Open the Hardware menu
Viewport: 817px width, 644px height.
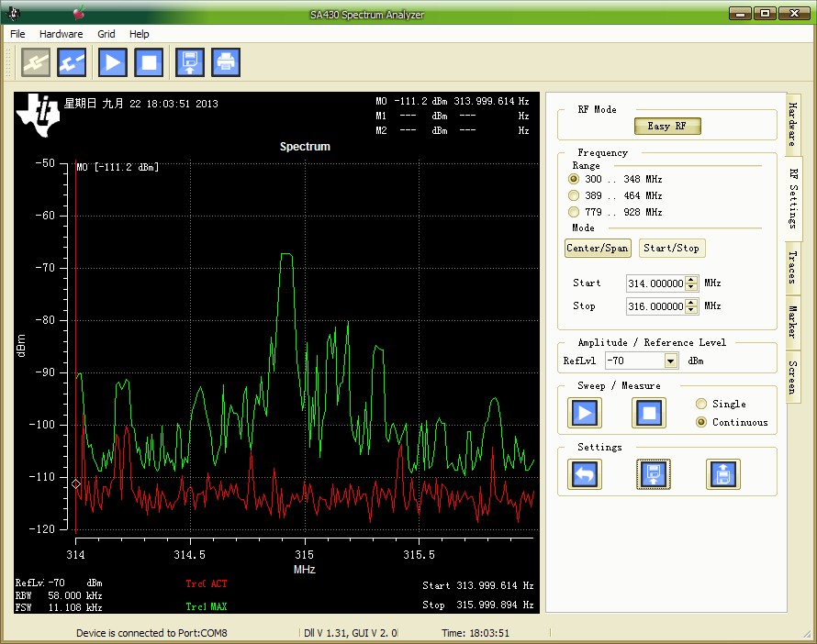point(61,34)
